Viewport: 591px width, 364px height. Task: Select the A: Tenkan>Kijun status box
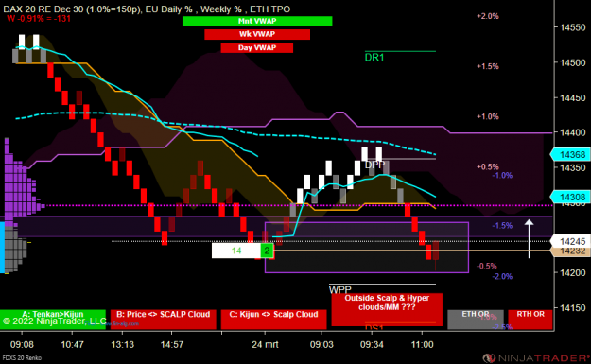(53, 320)
